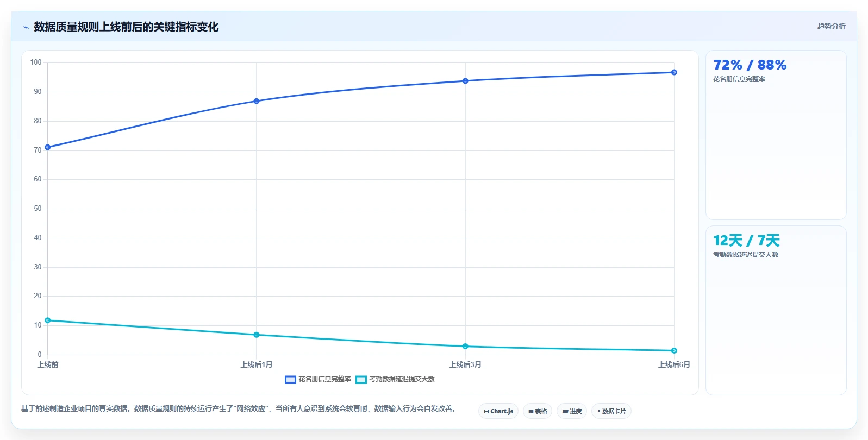
Task: Click the 上线前 x-axis label
Action: (x=48, y=364)
